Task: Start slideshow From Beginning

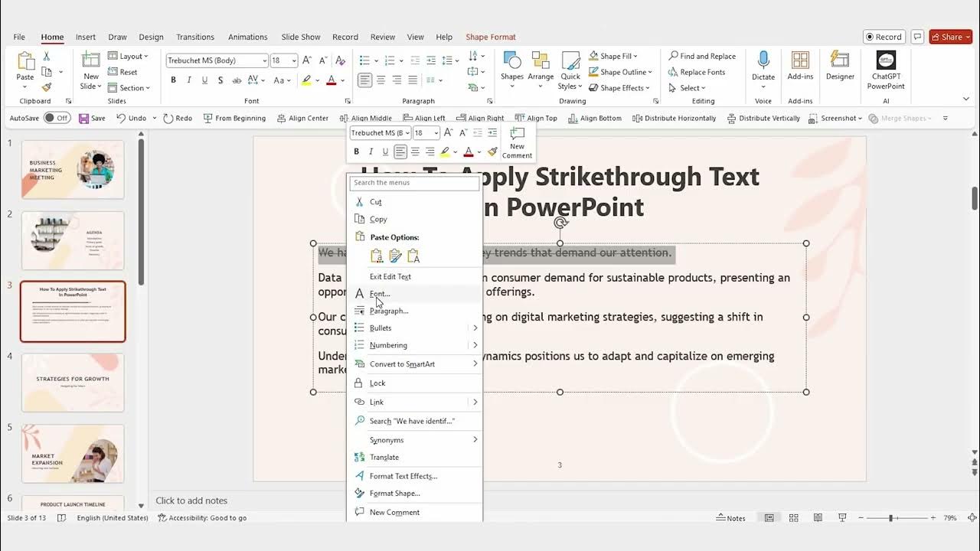Action: click(x=234, y=119)
